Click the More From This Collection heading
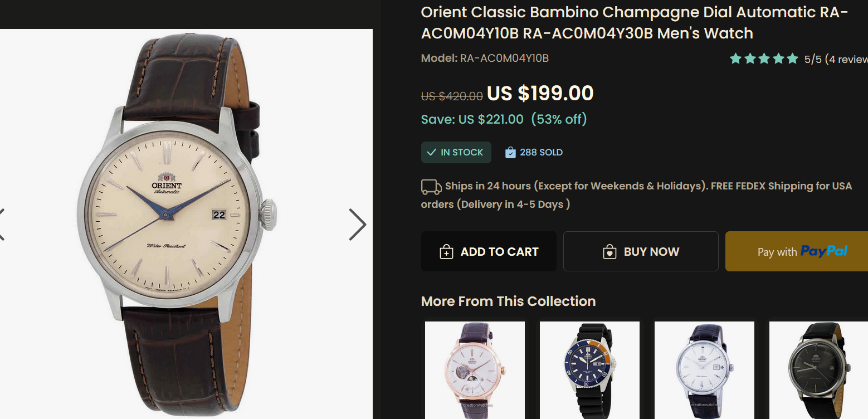Image resolution: width=868 pixels, height=419 pixels. [x=508, y=301]
